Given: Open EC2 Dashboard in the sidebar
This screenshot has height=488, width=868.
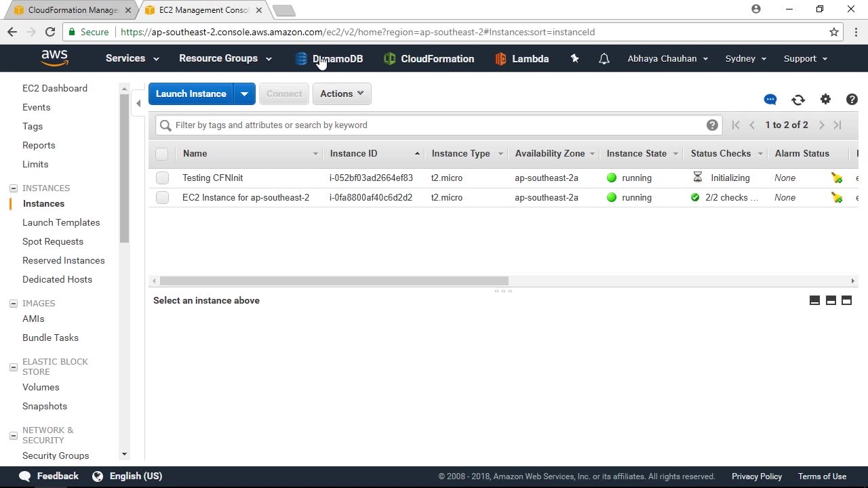Looking at the screenshot, I should click(55, 88).
